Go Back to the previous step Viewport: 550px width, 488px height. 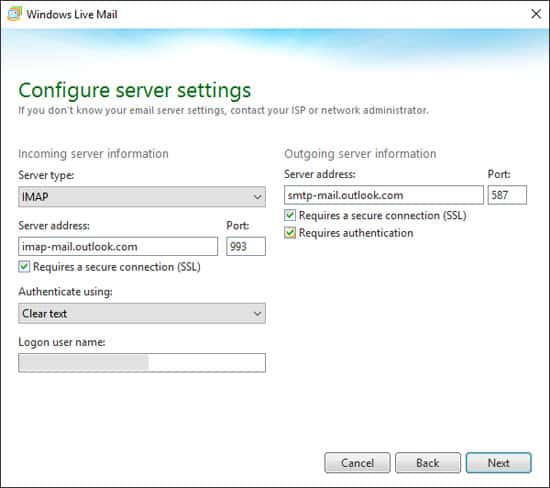(x=428, y=463)
